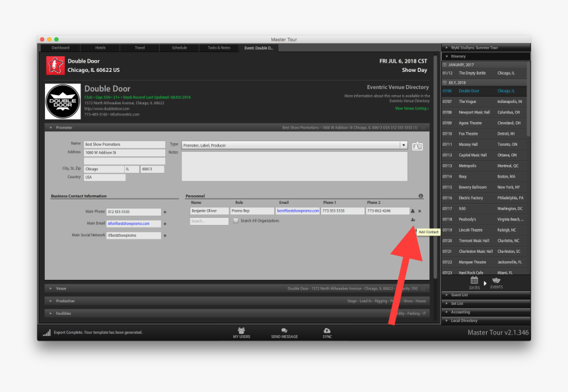Open the Dates calendar icon

[x=474, y=281]
